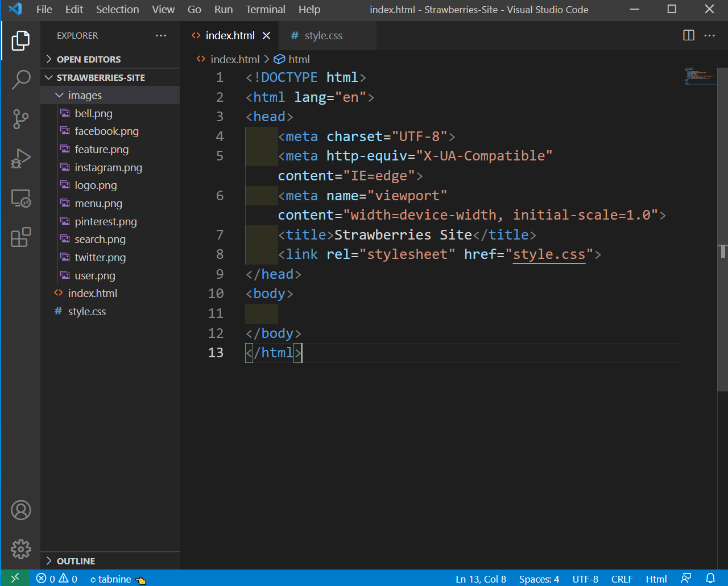Open the Manage gear menu
The image size is (728, 586).
pos(20,550)
